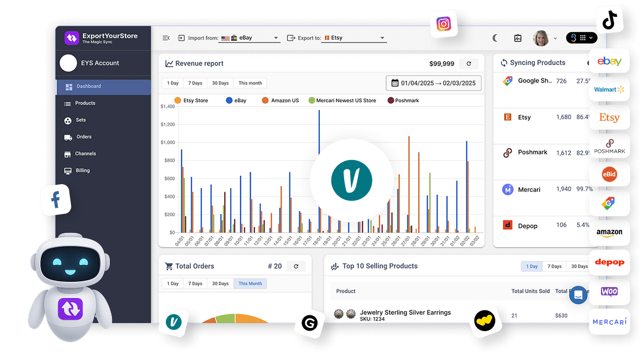Image resolution: width=644 pixels, height=361 pixels.
Task: Click the purple Woo logo tile
Action: (609, 292)
